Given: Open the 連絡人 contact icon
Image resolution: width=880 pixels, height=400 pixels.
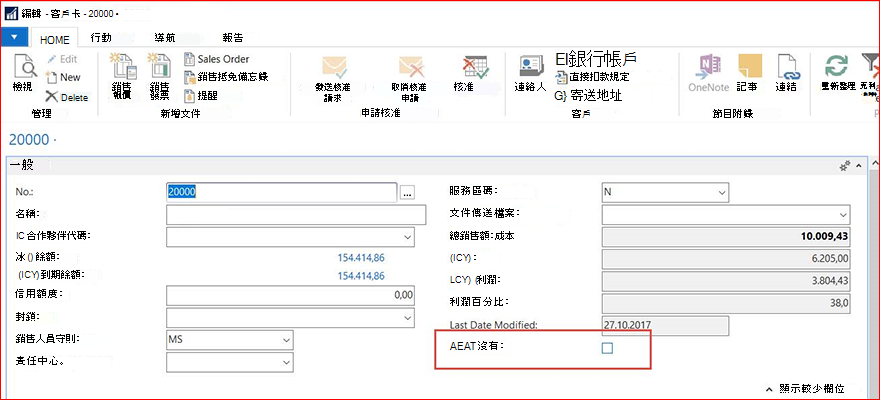Looking at the screenshot, I should click(x=530, y=67).
